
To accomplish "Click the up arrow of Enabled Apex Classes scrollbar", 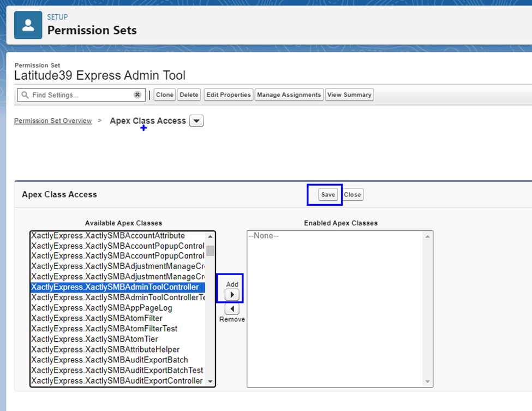I will click(x=427, y=236).
